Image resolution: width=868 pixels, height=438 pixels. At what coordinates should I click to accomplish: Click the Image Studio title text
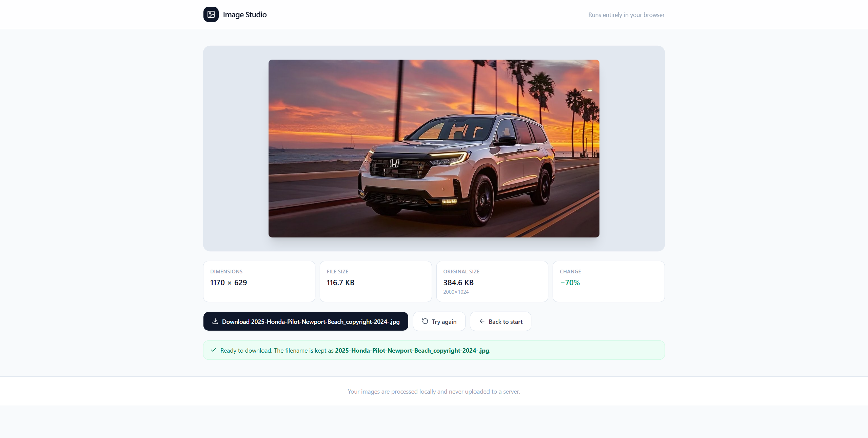(x=245, y=15)
